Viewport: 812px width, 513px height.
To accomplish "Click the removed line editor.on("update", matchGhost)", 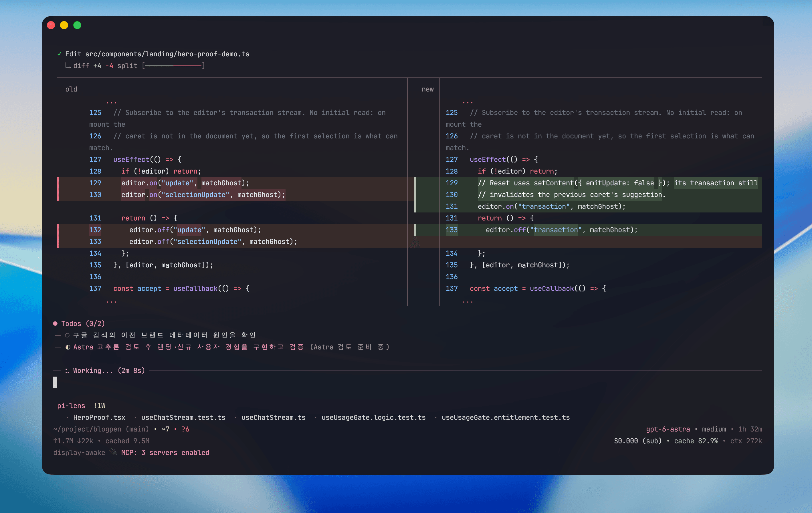I will pyautogui.click(x=185, y=183).
